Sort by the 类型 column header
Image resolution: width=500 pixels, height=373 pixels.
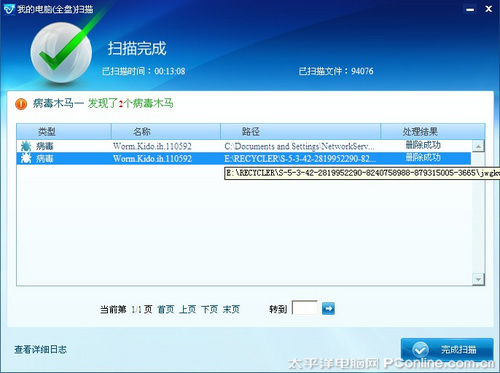64,131
